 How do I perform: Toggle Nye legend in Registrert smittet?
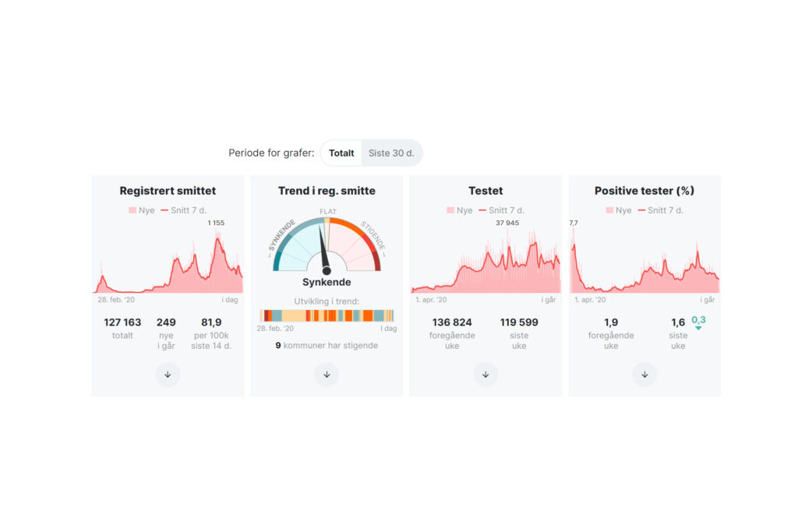(x=142, y=210)
